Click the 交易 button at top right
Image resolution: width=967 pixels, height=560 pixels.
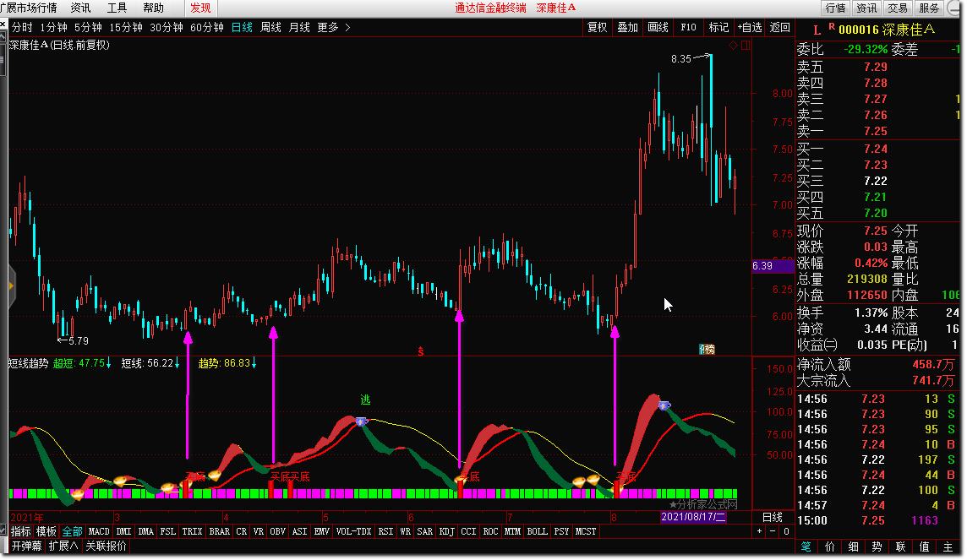pyautogui.click(x=898, y=8)
